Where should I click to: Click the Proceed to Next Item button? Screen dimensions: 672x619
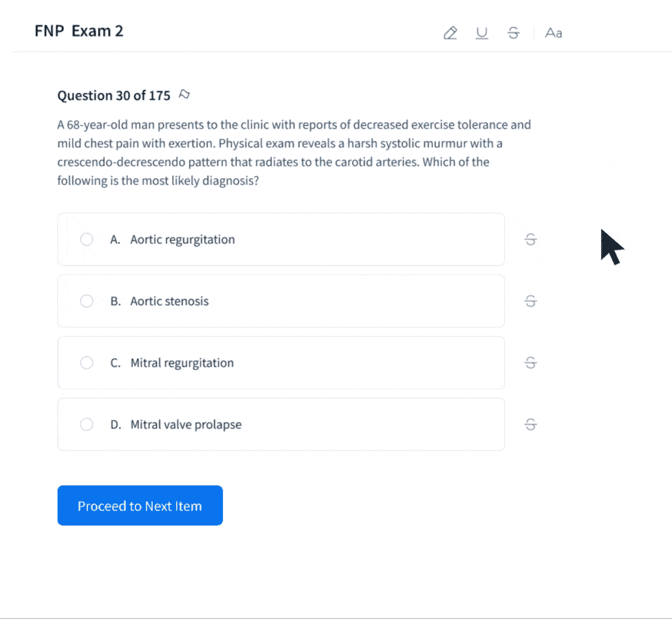point(140,506)
